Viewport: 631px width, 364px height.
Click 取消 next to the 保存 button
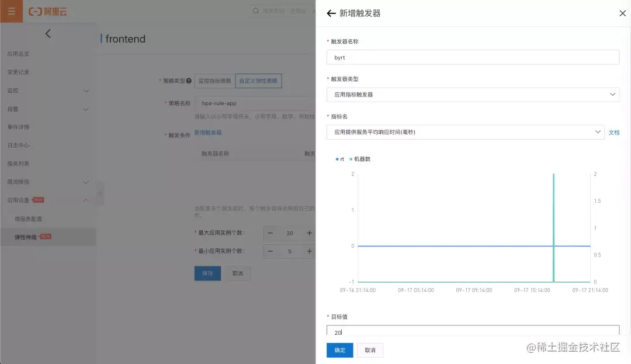coord(237,273)
